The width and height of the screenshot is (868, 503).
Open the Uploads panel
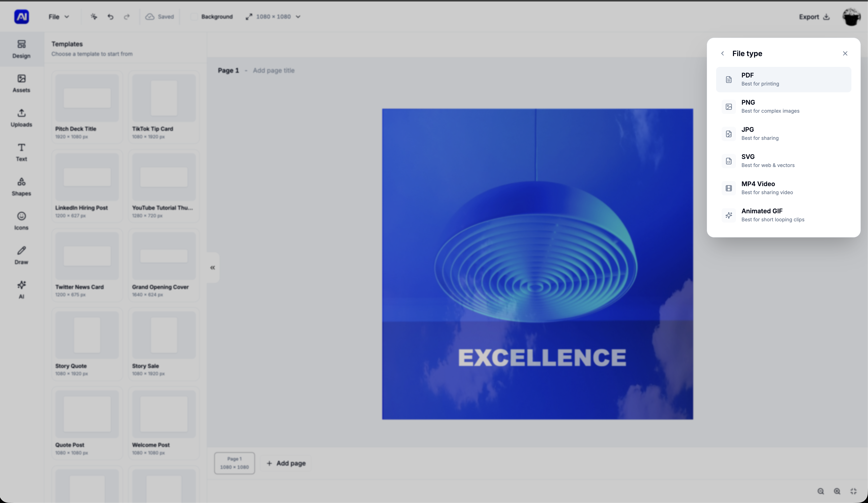21,118
